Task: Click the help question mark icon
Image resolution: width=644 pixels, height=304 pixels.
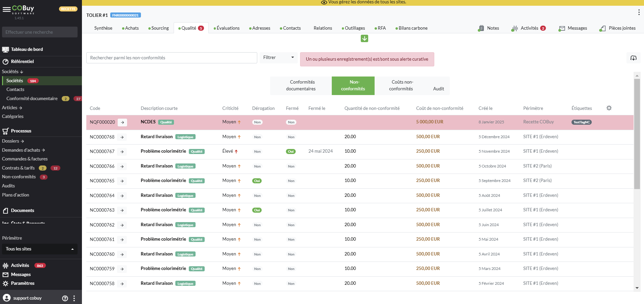Action: tap(65, 298)
